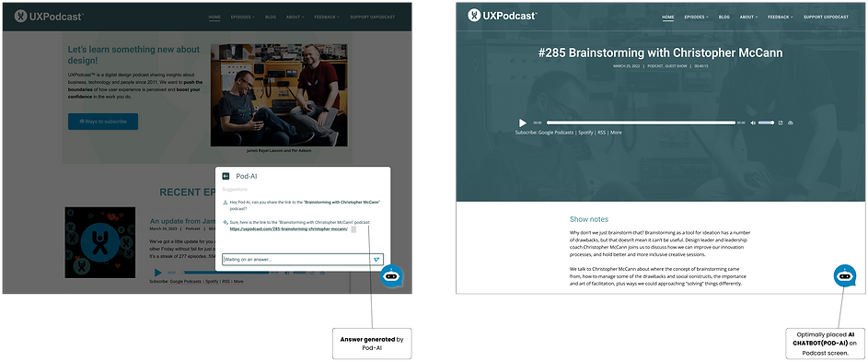Open the Pod-AI chatbot bubble on the episode page
868x362 pixels.
(845, 275)
